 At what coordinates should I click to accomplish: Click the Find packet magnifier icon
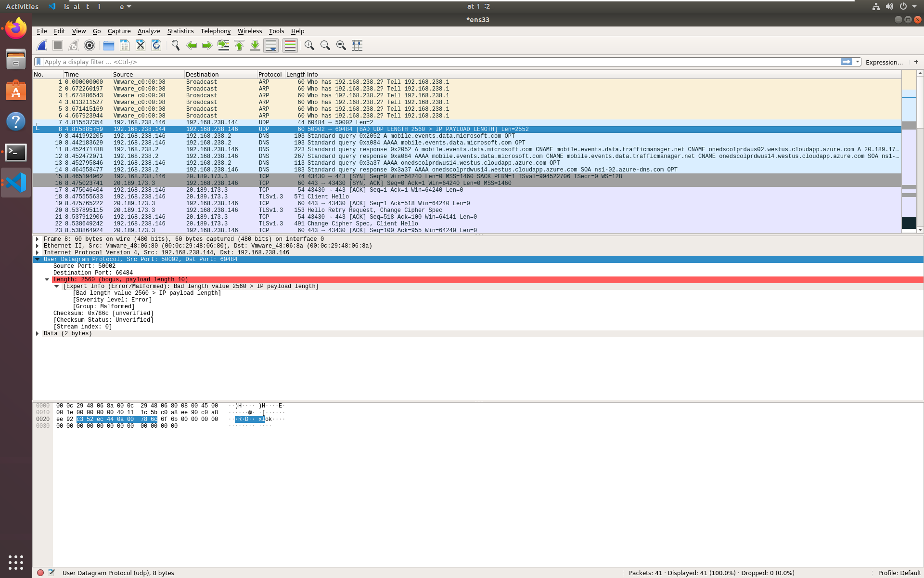[176, 45]
